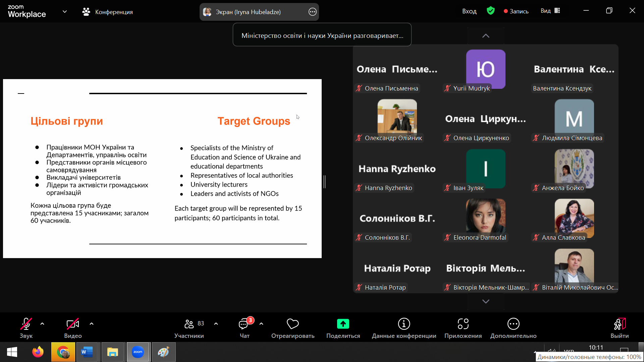
Task: Expand video options arrow beside camera
Action: 92,324
